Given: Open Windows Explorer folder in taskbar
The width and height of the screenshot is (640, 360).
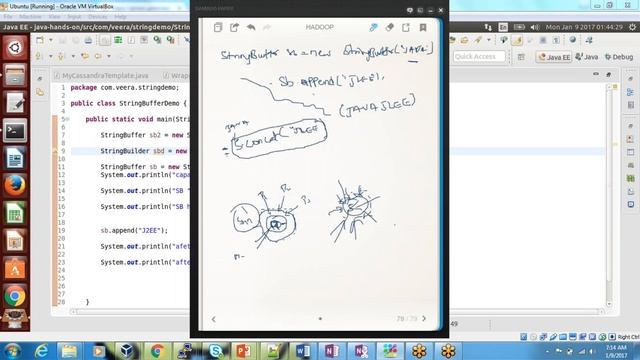Looking at the screenshot, I should (69, 351).
